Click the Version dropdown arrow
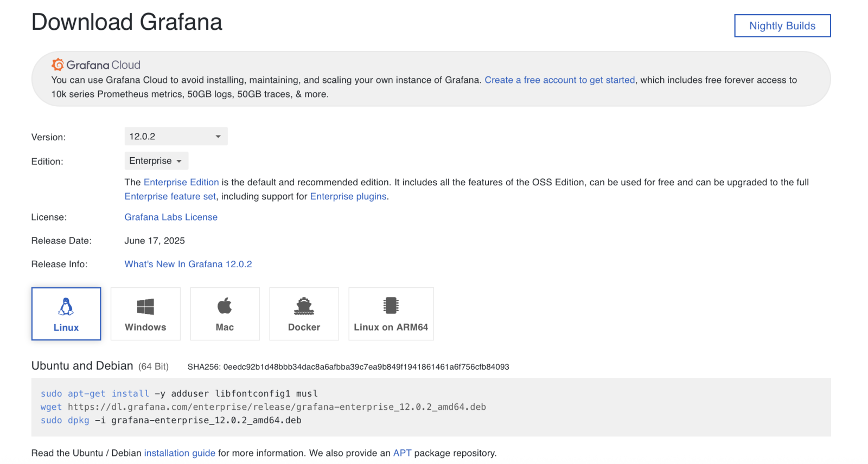Image resolution: width=868 pixels, height=464 pixels. pos(218,137)
